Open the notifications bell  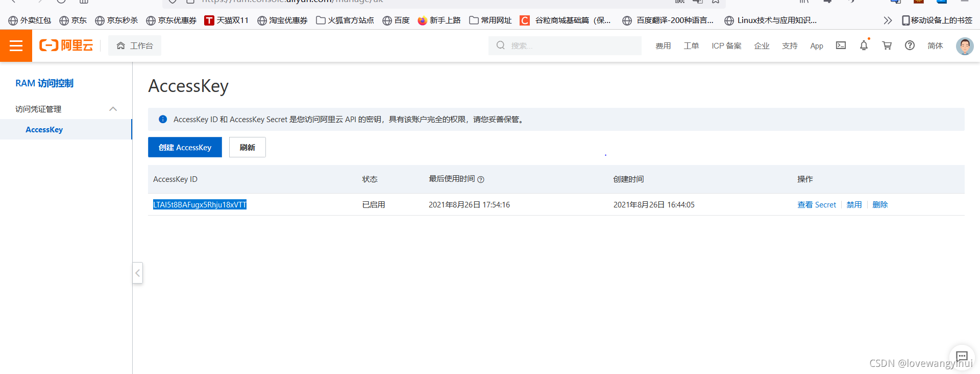pyautogui.click(x=864, y=45)
